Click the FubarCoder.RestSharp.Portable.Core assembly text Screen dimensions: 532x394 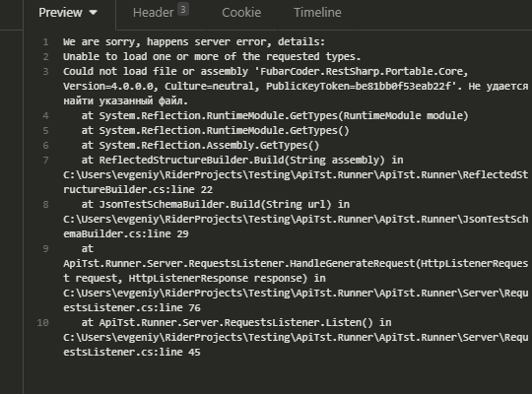(361, 72)
